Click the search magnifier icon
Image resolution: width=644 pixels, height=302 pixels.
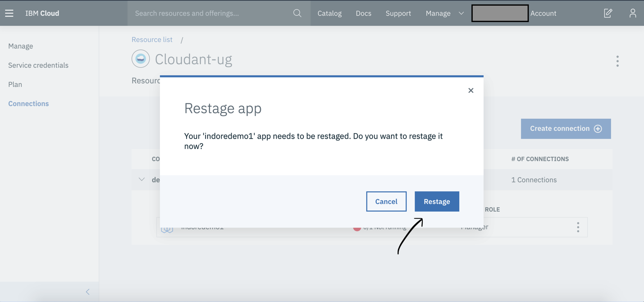tap(297, 13)
